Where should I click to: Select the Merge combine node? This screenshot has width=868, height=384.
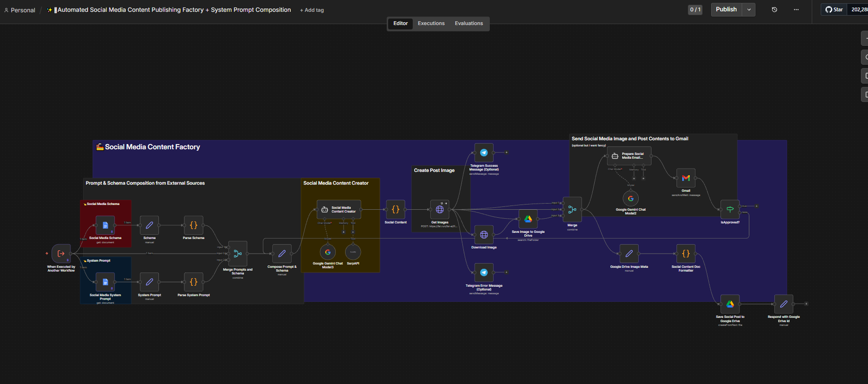(572, 209)
